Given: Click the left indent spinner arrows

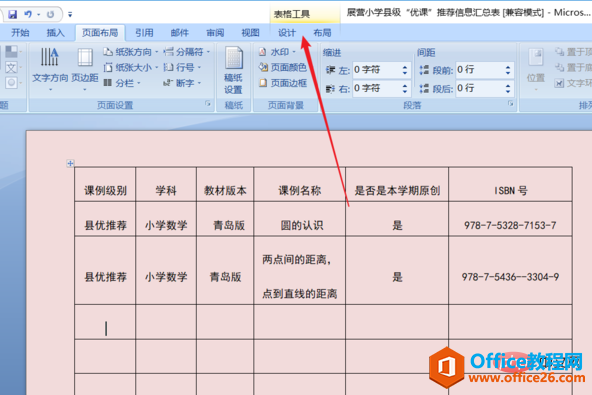Looking at the screenshot, I should (405, 70).
